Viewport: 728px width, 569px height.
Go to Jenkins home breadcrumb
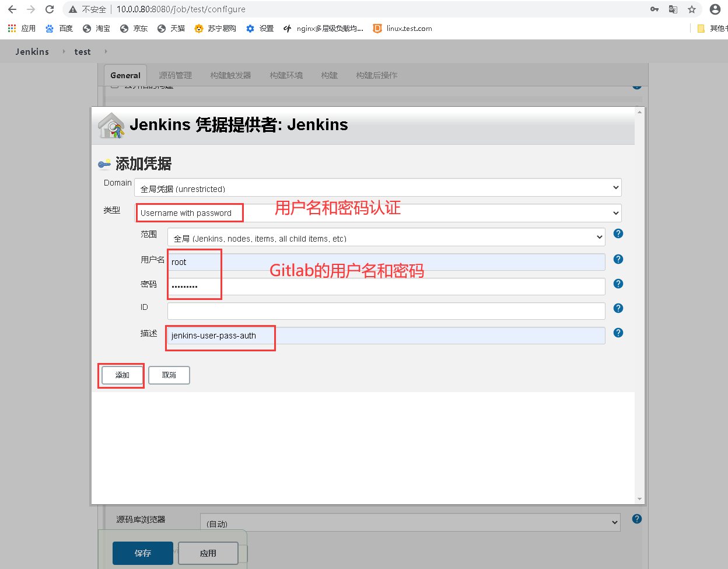point(32,51)
